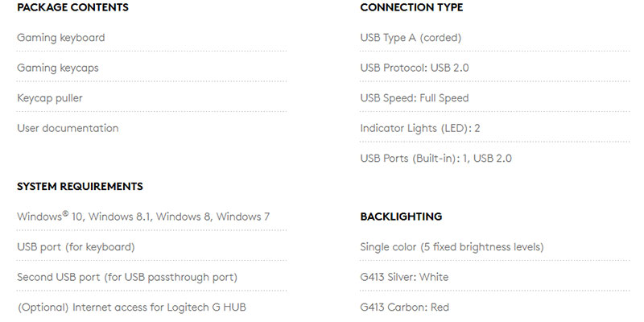Click the Indicator Lights (LED) row
Image resolution: width=644 pixels, height=322 pixels.
420,128
